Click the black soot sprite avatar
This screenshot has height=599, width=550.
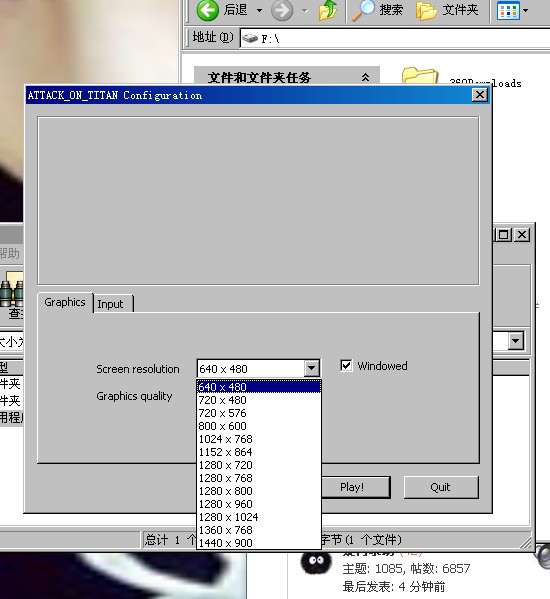click(315, 562)
